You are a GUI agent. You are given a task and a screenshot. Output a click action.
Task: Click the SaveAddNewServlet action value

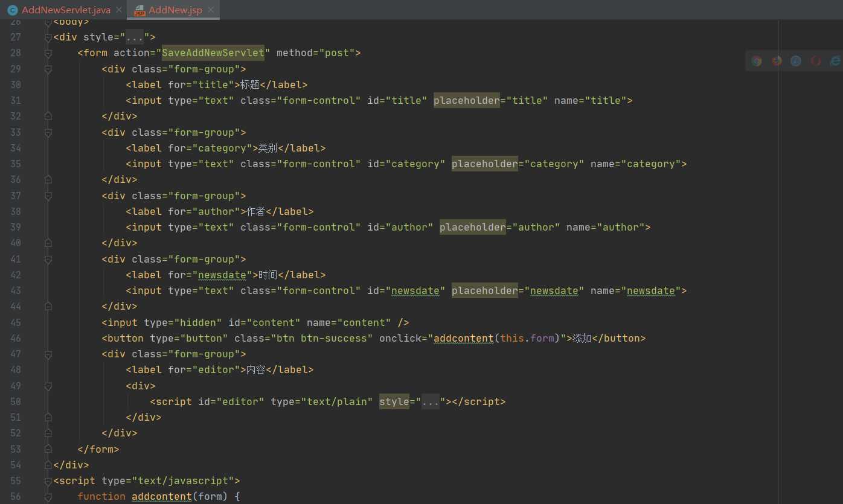213,53
